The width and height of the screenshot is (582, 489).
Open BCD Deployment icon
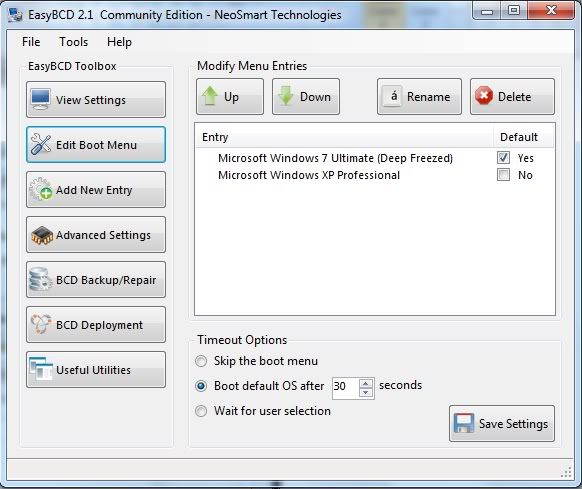click(x=41, y=324)
